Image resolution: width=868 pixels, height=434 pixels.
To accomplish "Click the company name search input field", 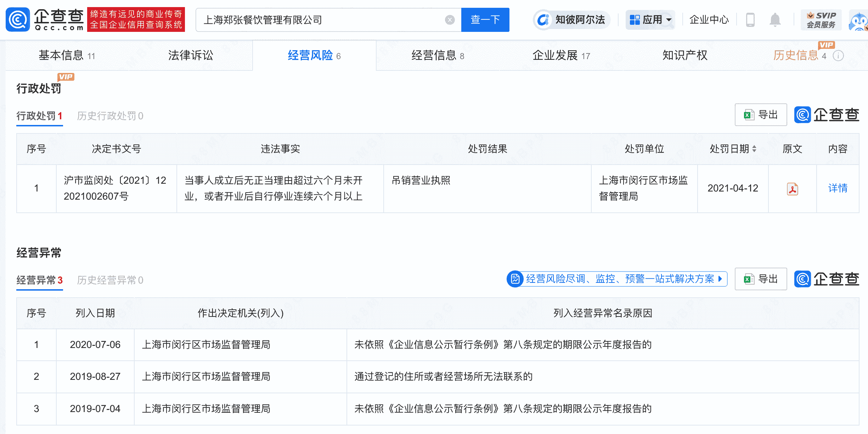I will (x=319, y=20).
